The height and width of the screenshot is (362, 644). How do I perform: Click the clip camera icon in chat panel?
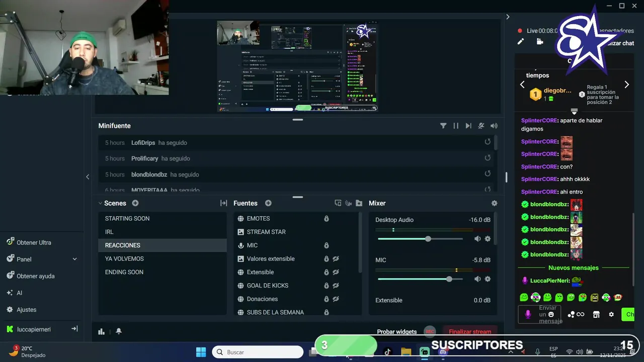coord(540,42)
